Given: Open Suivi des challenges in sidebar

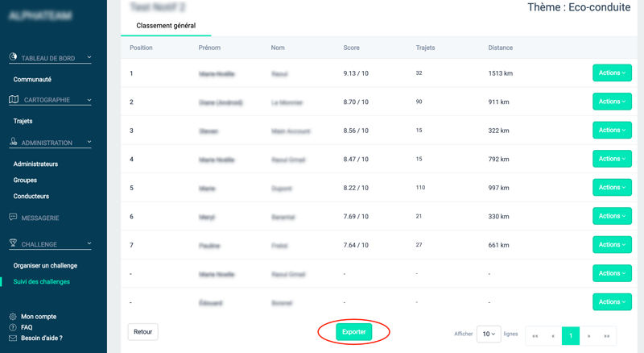Looking at the screenshot, I should 42,281.
